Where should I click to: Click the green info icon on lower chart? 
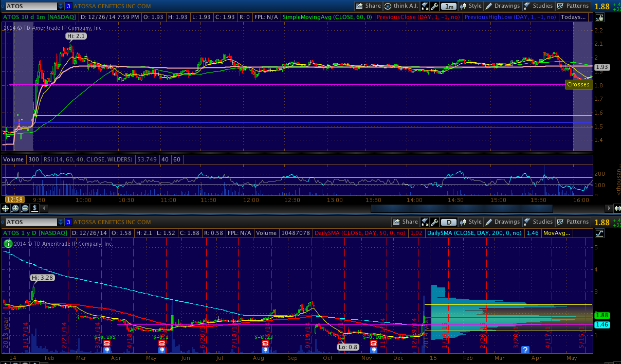point(8,243)
